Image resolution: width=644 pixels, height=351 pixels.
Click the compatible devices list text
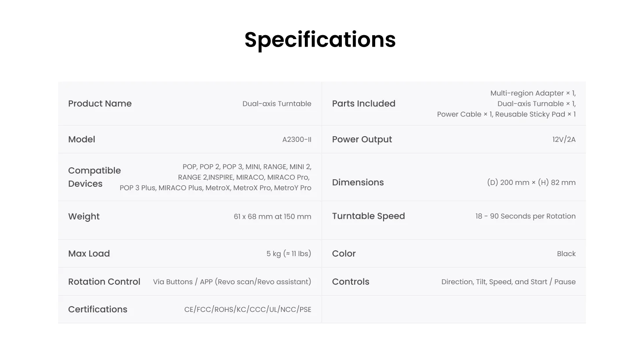216,177
